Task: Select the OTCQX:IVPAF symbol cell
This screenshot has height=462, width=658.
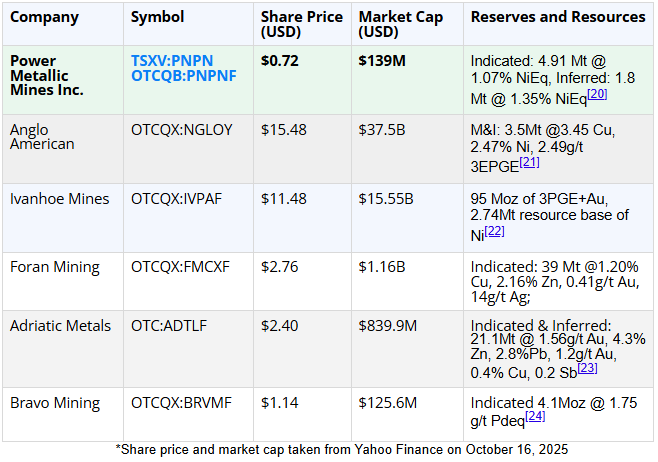Action: point(178,198)
